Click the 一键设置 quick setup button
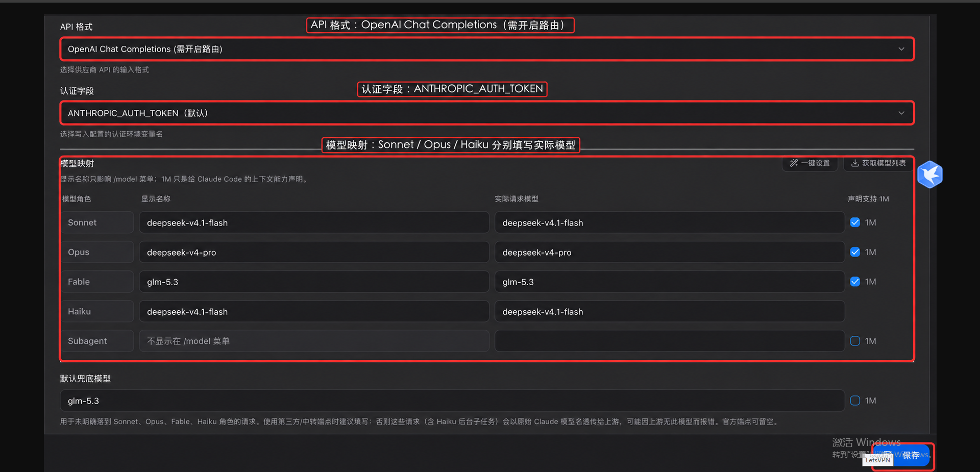This screenshot has width=980, height=472. (x=810, y=163)
